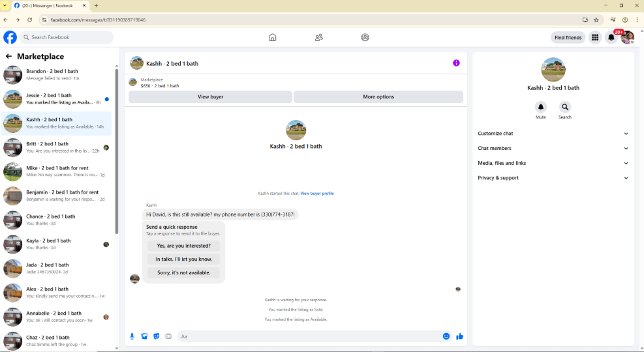
Task: Attach a photo using the image icon
Action: [x=144, y=336]
